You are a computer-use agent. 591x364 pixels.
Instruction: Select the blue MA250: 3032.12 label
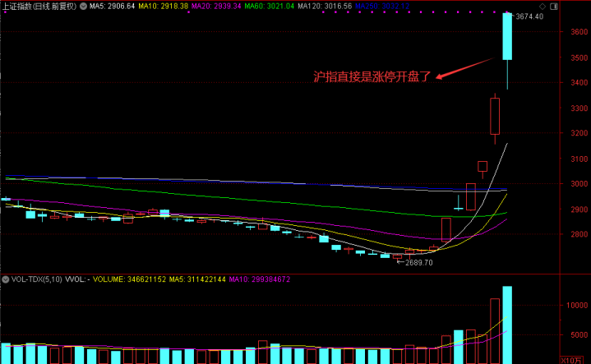pyautogui.click(x=382, y=6)
